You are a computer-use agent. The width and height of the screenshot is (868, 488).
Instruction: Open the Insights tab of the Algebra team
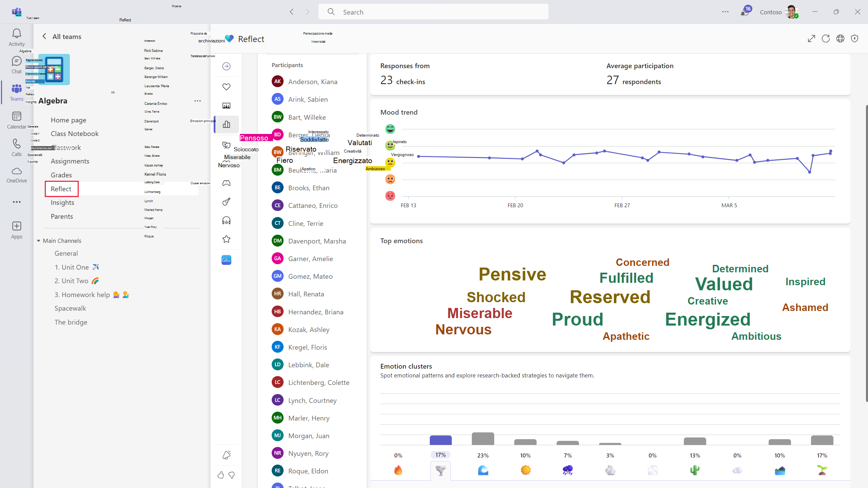click(62, 202)
